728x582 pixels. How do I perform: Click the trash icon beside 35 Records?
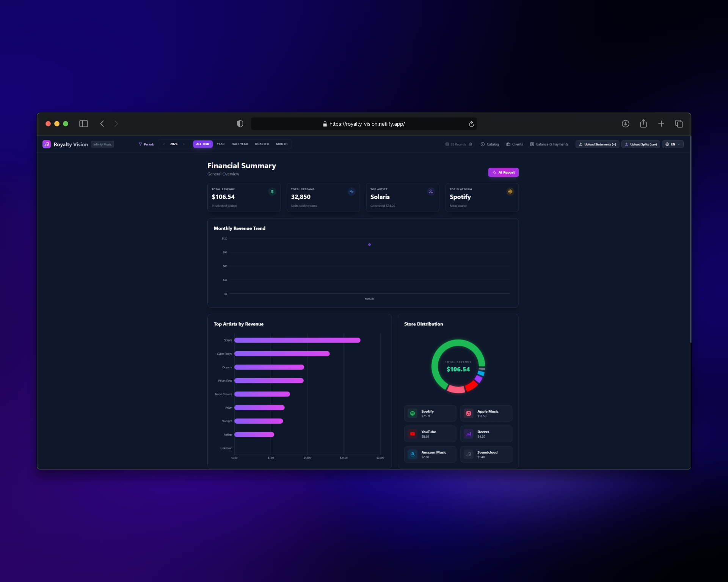click(x=470, y=144)
